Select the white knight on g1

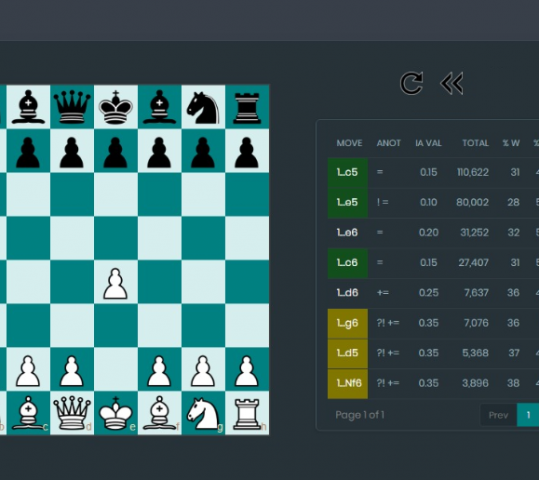point(203,413)
